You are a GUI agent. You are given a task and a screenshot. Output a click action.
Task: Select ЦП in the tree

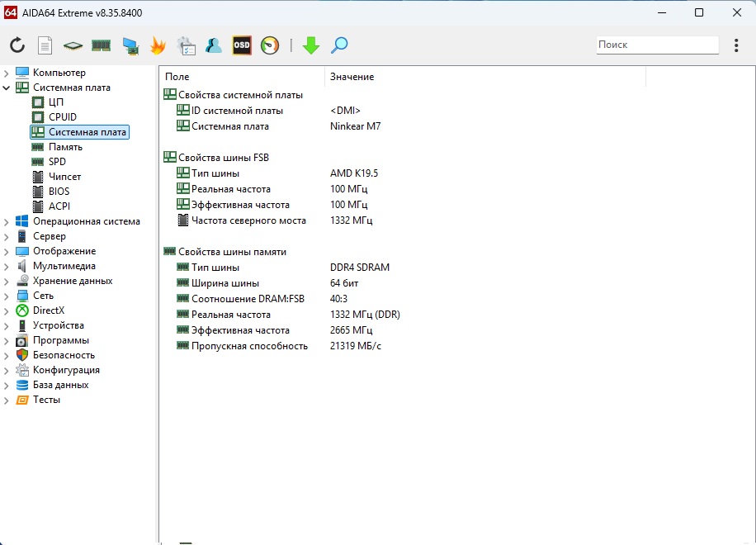[x=56, y=102]
